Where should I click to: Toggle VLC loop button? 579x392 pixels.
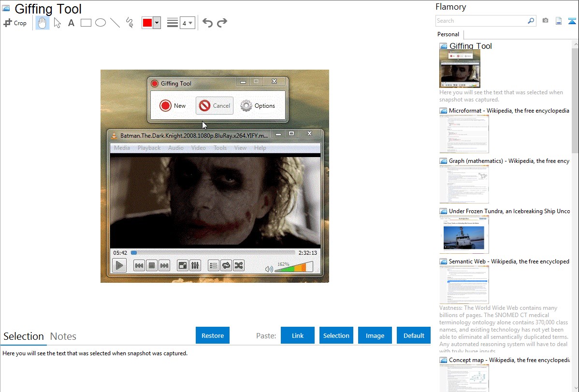226,265
